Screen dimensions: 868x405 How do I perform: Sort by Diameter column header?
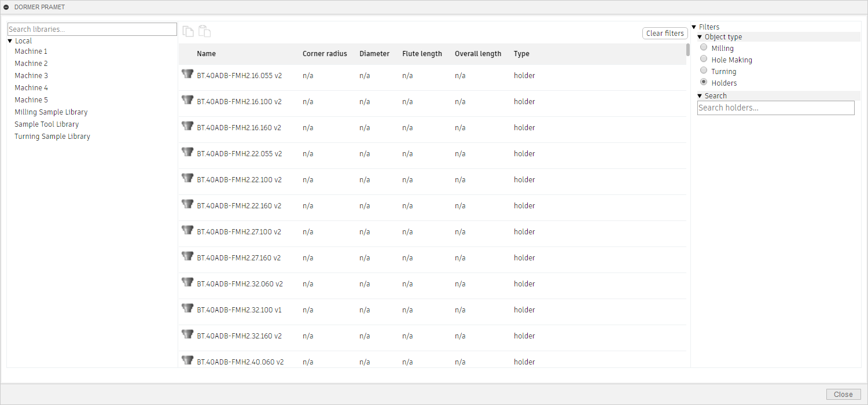[x=374, y=54]
